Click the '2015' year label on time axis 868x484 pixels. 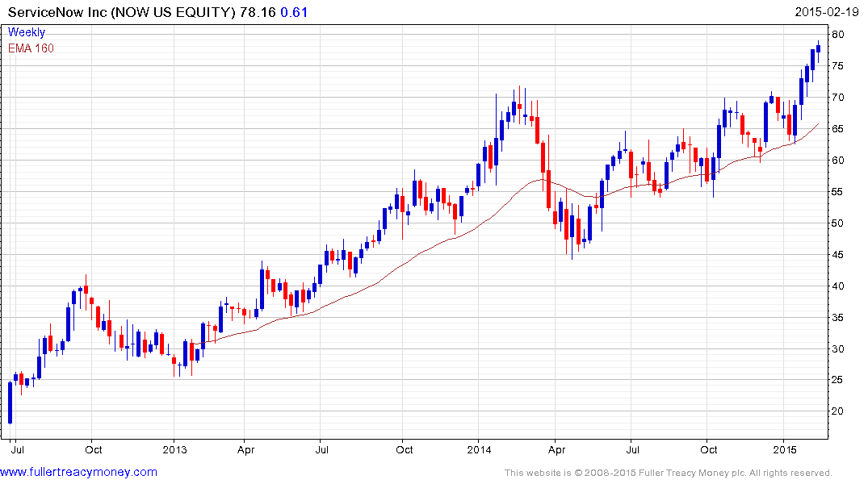[x=784, y=449]
